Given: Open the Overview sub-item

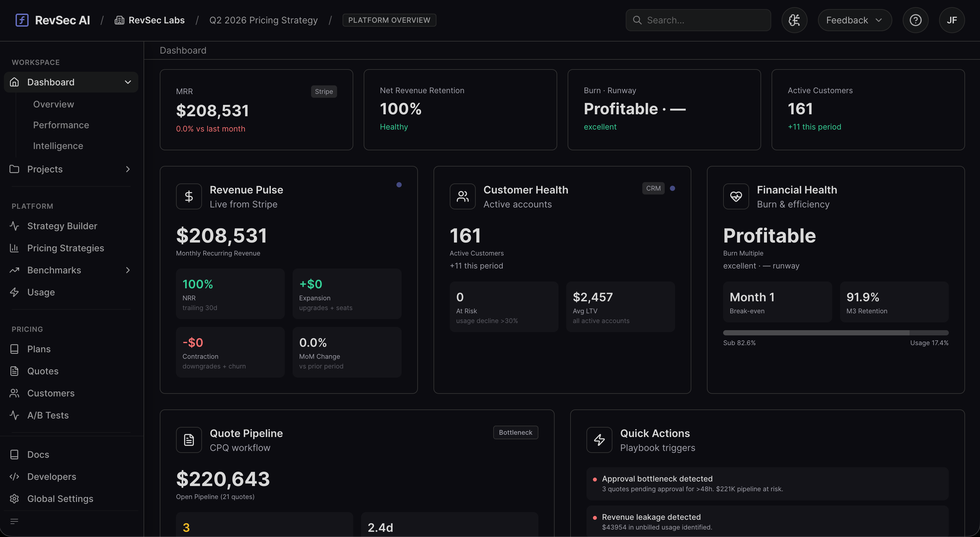Looking at the screenshot, I should click(x=53, y=104).
